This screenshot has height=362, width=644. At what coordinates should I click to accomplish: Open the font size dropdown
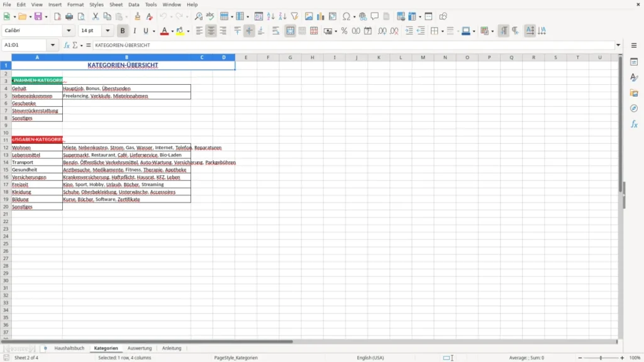108,31
